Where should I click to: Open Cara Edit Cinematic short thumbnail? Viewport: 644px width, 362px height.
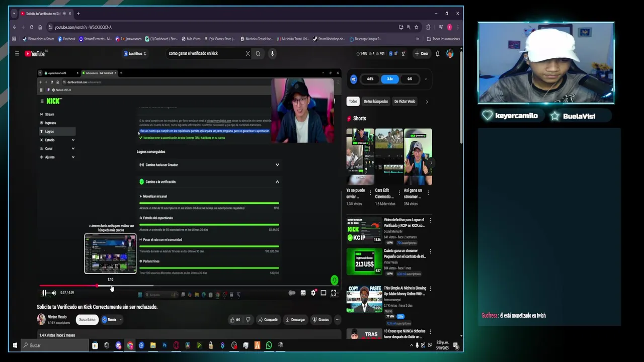[x=389, y=157]
